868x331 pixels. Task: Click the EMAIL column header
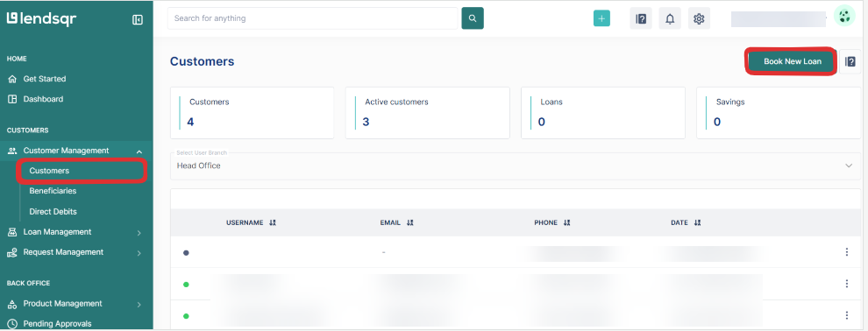click(x=390, y=222)
